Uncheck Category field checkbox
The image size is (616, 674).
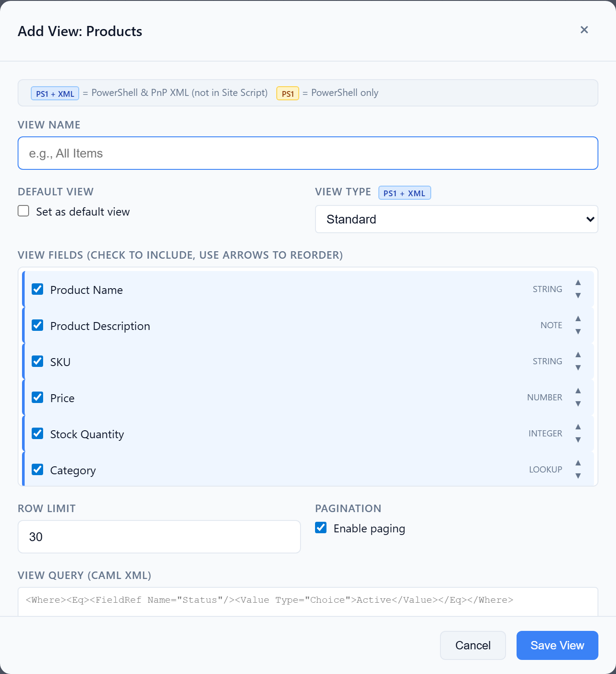coord(37,469)
